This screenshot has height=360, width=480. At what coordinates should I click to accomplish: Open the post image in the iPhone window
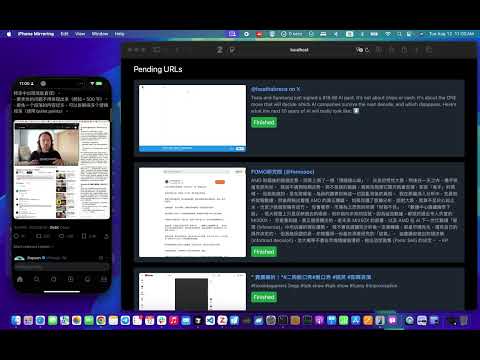[62, 169]
